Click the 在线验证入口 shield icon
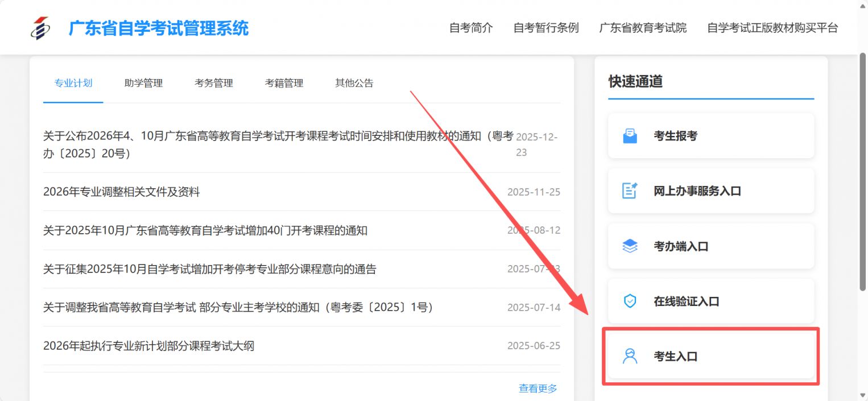The height and width of the screenshot is (401, 868). point(630,301)
